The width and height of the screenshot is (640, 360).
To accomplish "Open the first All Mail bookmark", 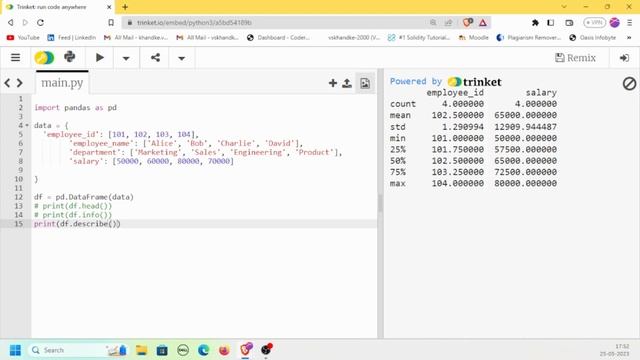I will tap(136, 38).
